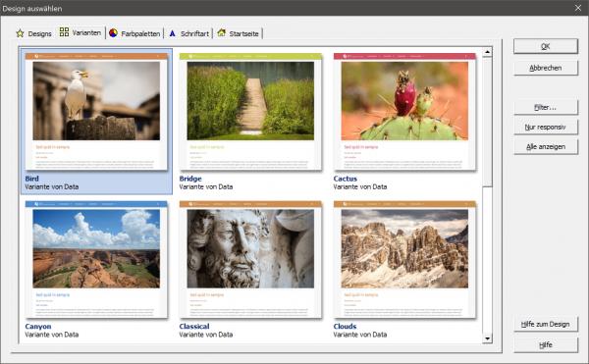Confirm selection with the OK button
This screenshot has width=589, height=364.
(546, 46)
